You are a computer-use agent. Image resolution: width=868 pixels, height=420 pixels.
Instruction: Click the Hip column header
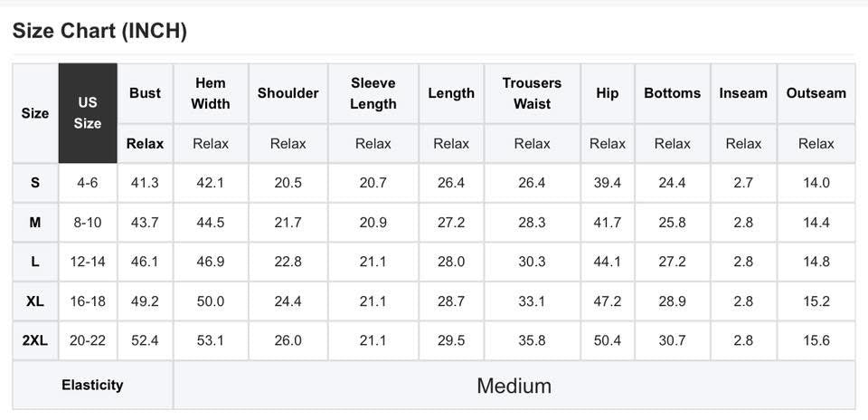[x=607, y=93]
